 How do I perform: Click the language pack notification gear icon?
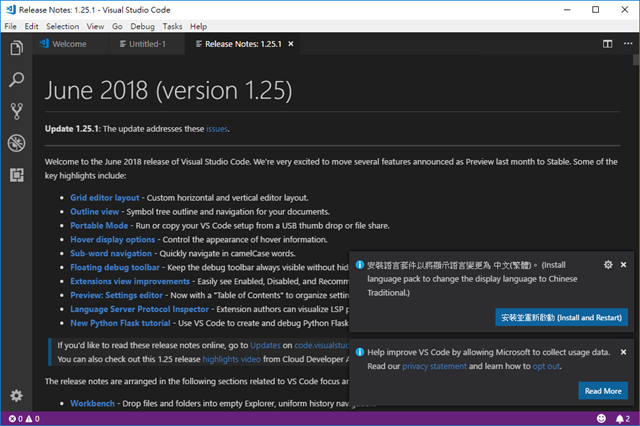click(608, 265)
